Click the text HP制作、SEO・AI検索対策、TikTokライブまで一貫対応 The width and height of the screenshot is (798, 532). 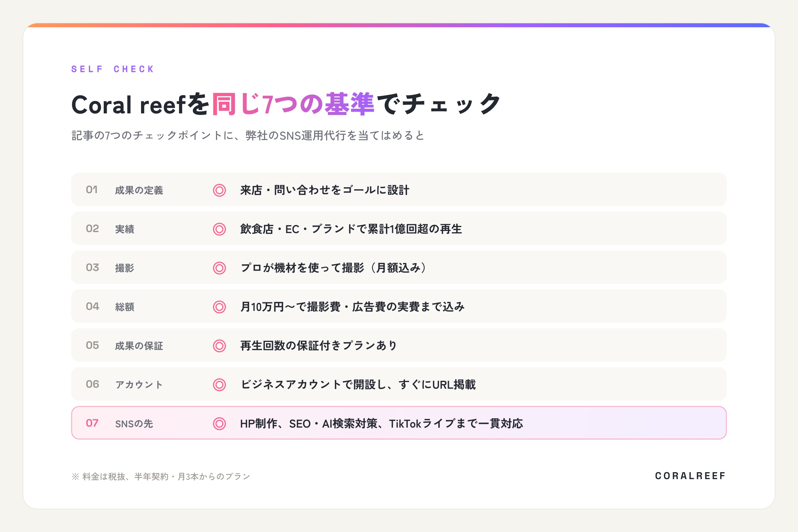pyautogui.click(x=381, y=423)
